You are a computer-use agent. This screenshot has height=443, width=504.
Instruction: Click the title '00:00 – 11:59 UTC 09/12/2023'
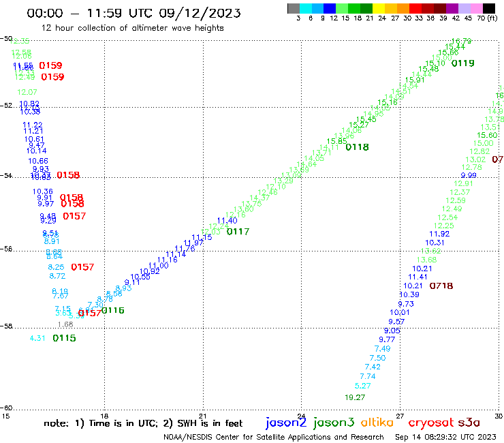pos(133,13)
